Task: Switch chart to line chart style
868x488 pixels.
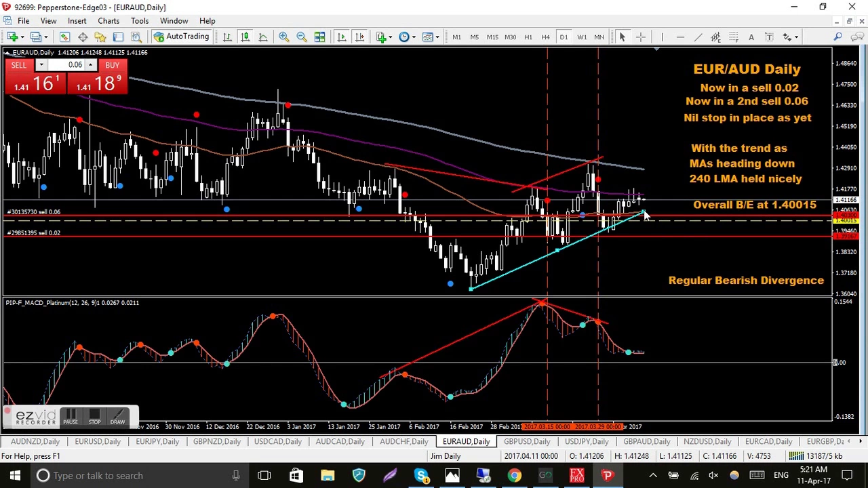Action: [x=263, y=37]
